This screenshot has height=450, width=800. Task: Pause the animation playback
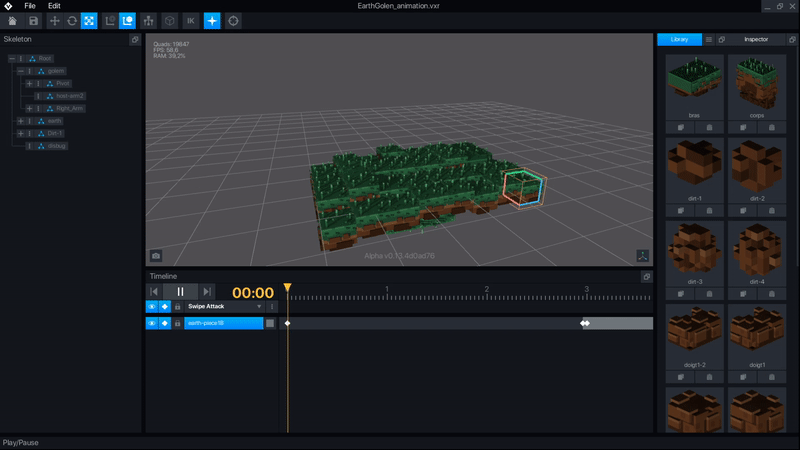point(180,291)
